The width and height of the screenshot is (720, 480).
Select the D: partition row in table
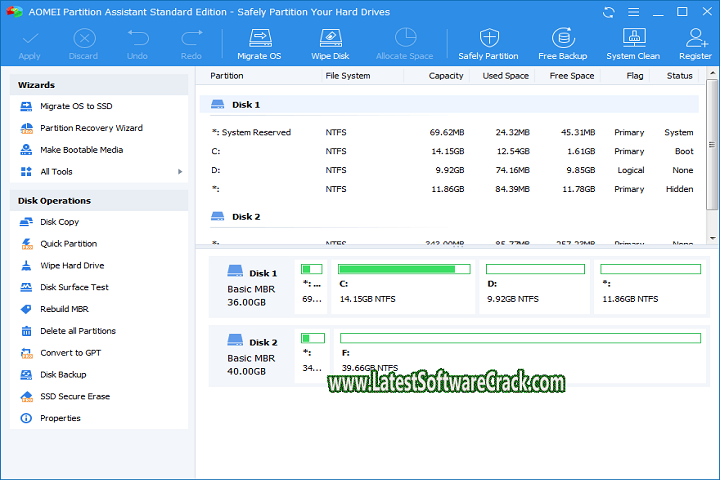tap(450, 170)
